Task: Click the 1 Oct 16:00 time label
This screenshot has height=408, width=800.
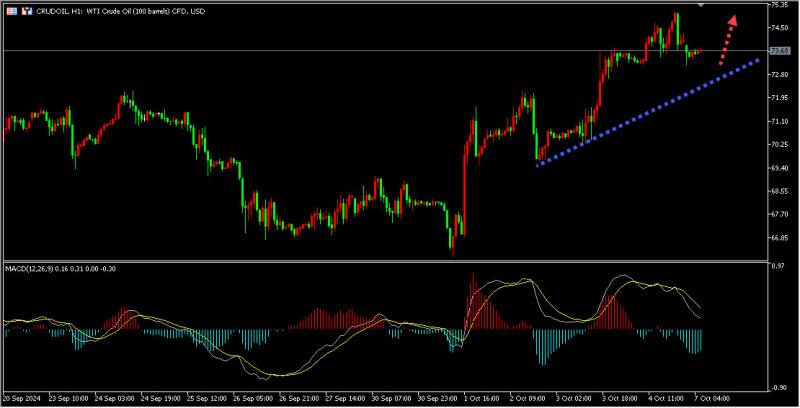Action: [482, 398]
